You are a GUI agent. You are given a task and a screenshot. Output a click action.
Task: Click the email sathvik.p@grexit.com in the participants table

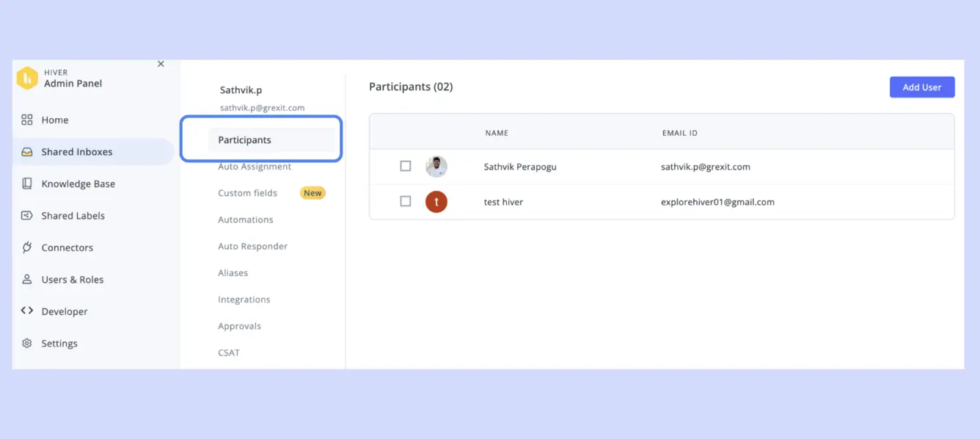click(706, 167)
